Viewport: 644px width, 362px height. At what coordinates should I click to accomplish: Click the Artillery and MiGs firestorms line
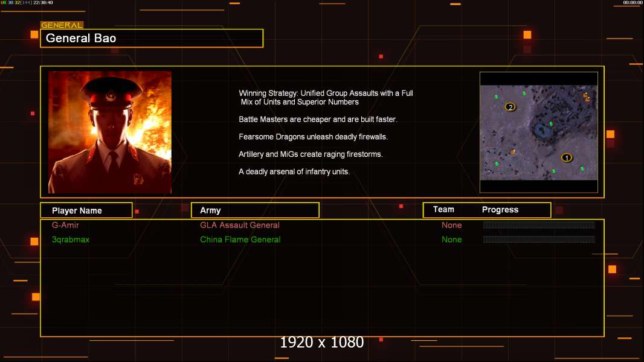click(x=311, y=154)
